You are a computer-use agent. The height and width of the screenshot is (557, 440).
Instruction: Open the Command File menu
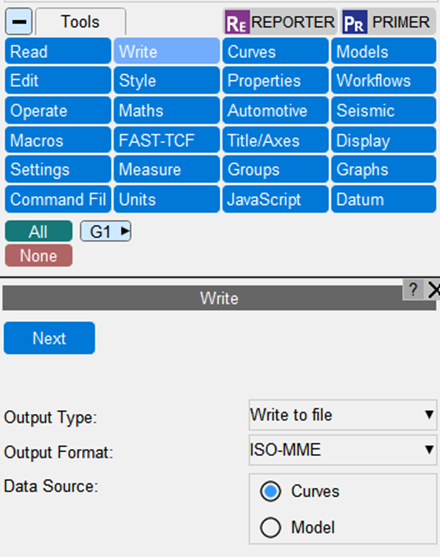click(x=58, y=199)
